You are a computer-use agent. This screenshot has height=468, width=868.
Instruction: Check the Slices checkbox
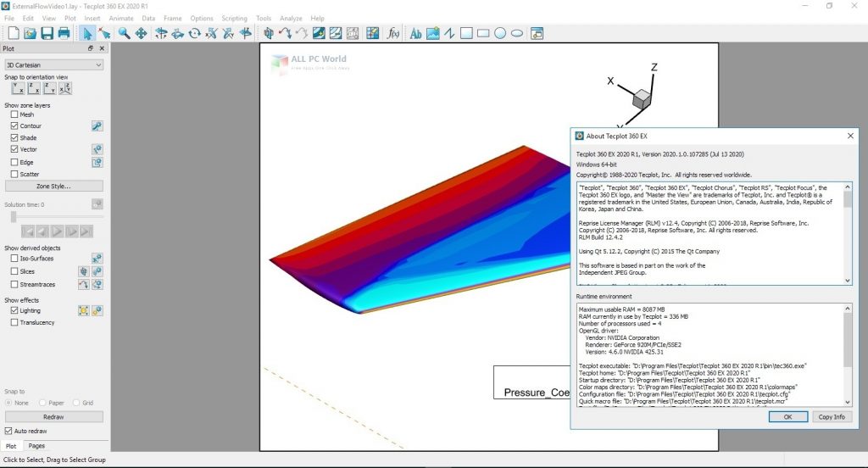[14, 271]
